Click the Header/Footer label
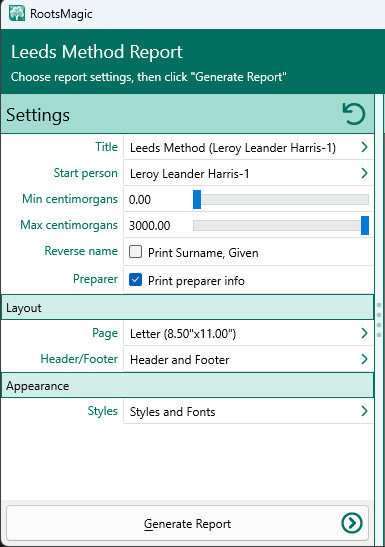The height and width of the screenshot is (547, 385). pos(79,359)
